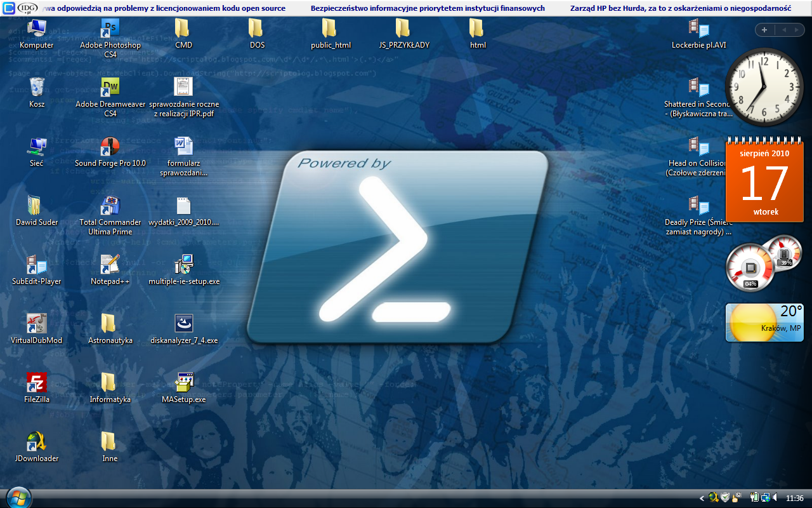
Task: Open the Astronautyka folder
Action: click(x=110, y=329)
